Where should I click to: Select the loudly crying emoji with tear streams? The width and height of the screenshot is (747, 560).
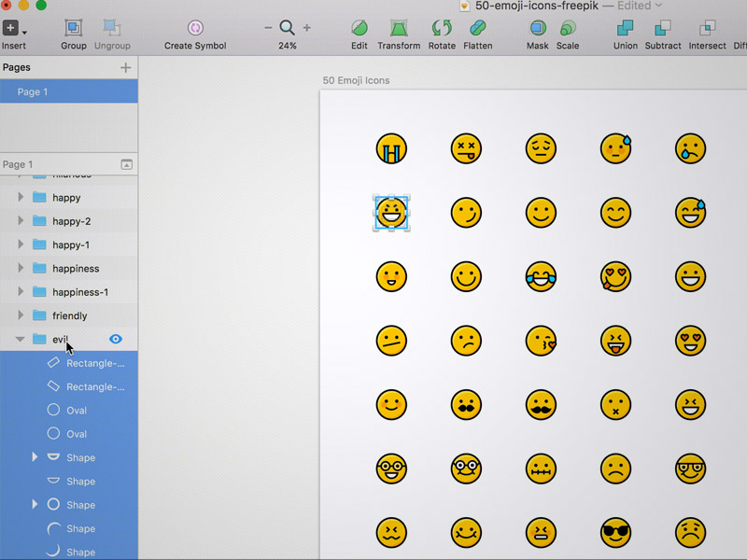(391, 148)
